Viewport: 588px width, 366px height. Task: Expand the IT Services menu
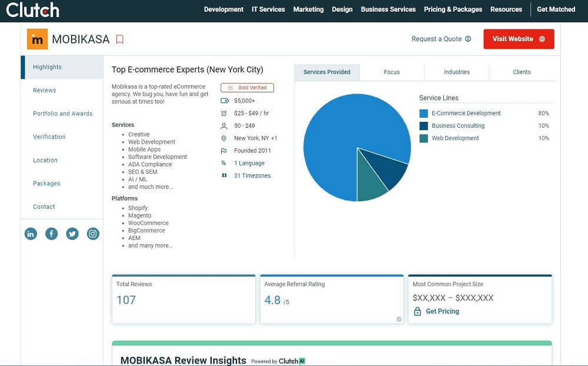click(x=268, y=9)
